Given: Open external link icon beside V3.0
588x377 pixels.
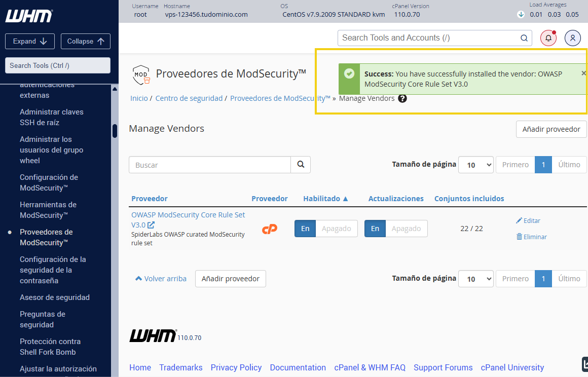Looking at the screenshot, I should [151, 225].
